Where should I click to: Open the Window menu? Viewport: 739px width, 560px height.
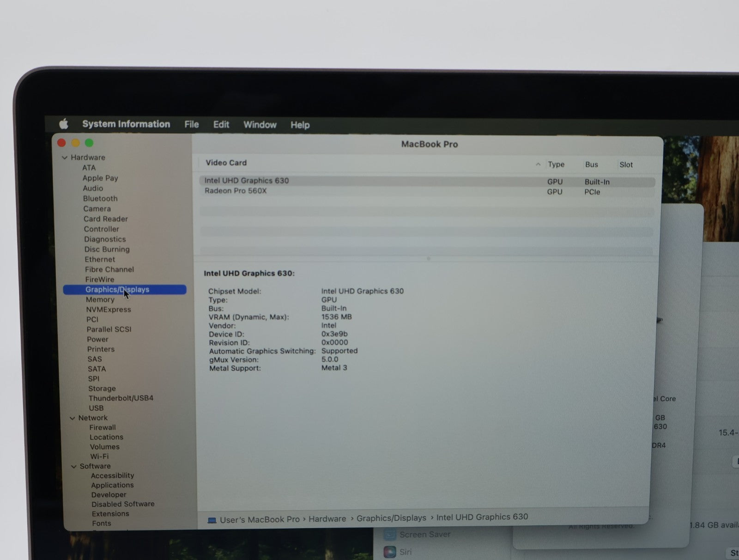pos(260,125)
